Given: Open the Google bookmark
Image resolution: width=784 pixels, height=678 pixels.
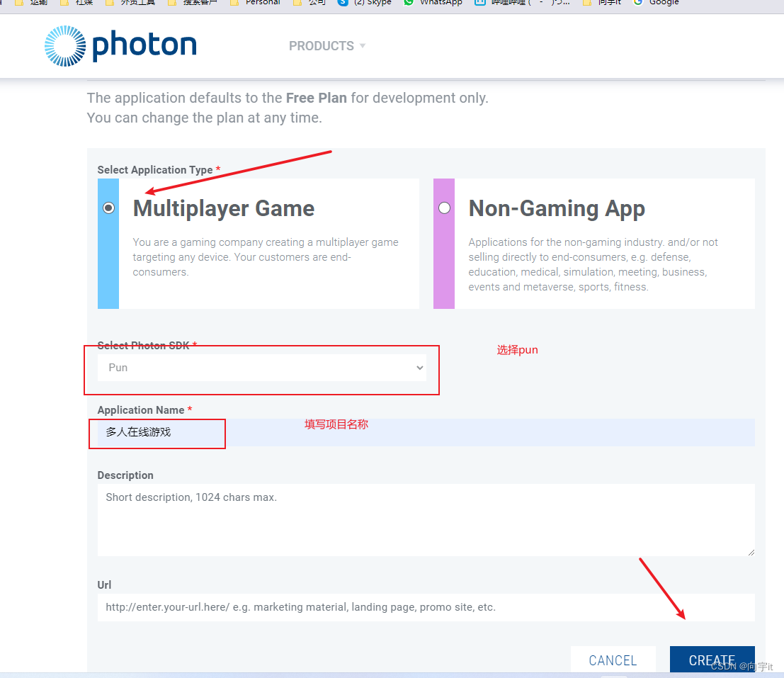Looking at the screenshot, I should [655, 3].
